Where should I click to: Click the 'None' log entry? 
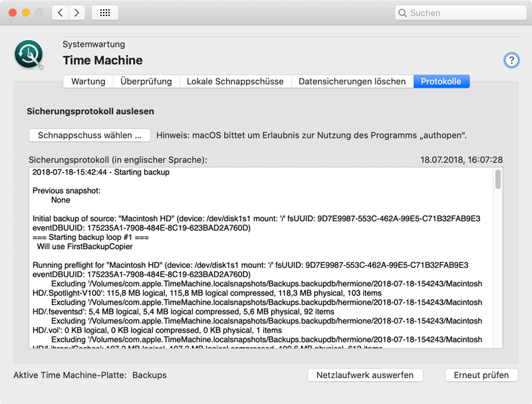61,200
